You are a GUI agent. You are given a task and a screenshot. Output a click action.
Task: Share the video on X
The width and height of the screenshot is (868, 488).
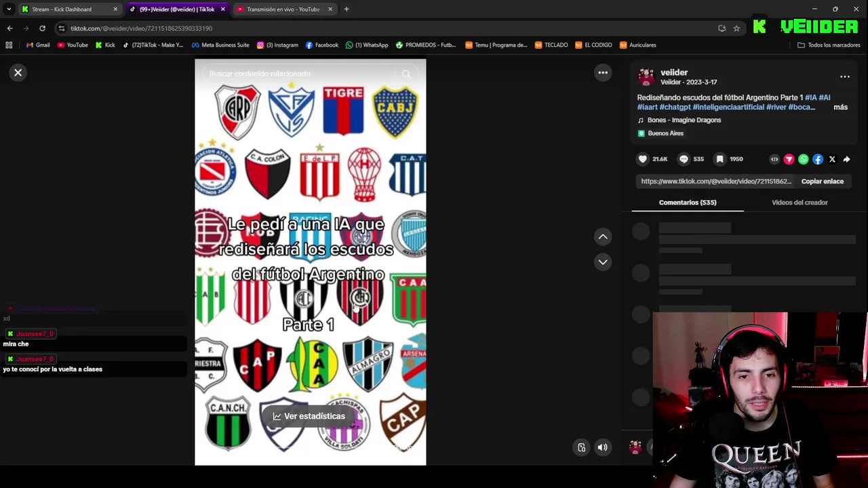tap(832, 159)
